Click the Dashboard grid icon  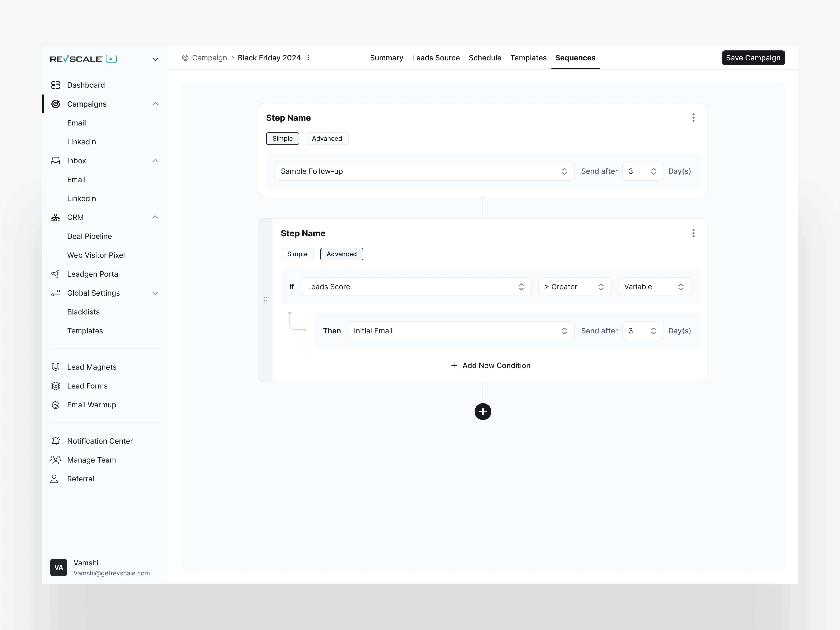click(x=56, y=85)
